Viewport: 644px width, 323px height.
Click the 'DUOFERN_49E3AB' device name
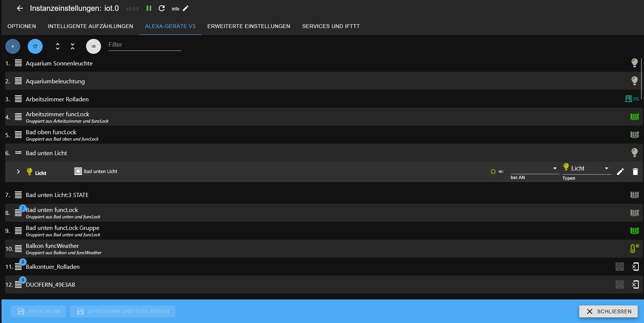click(51, 284)
